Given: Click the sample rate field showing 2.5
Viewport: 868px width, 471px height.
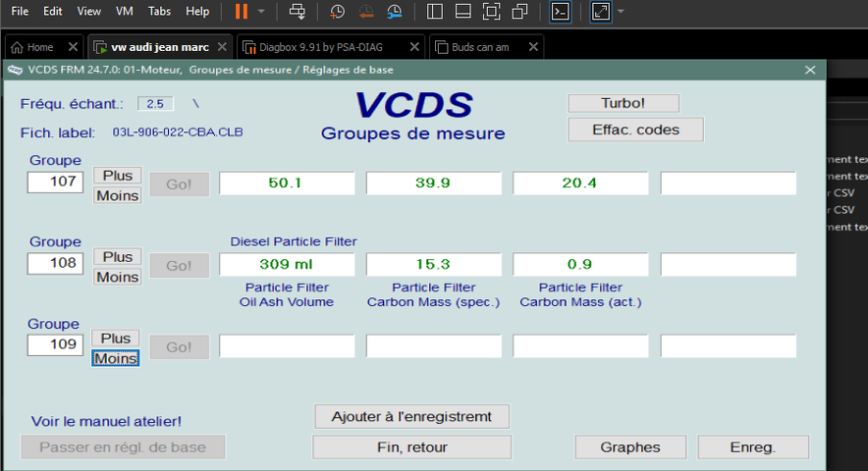Looking at the screenshot, I should (x=155, y=103).
